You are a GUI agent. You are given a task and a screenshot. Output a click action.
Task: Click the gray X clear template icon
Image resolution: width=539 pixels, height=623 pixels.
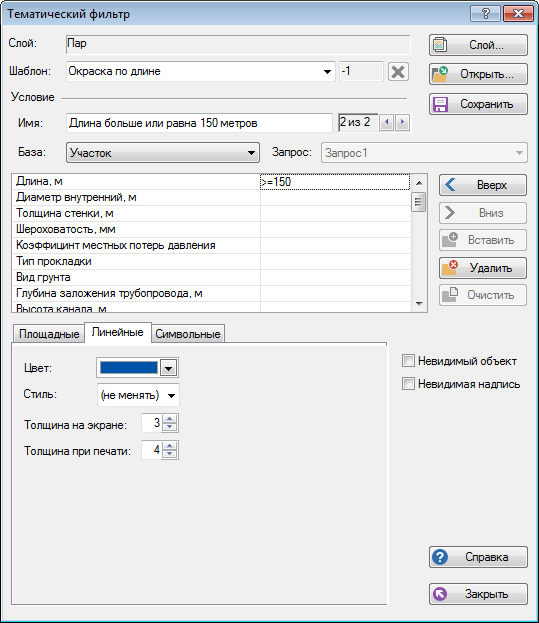[x=398, y=72]
